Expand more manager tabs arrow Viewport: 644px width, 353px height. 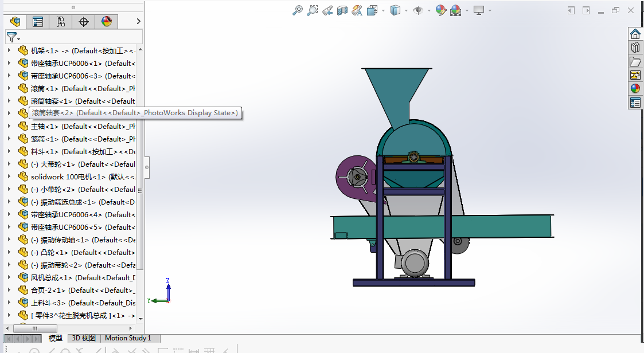(138, 21)
